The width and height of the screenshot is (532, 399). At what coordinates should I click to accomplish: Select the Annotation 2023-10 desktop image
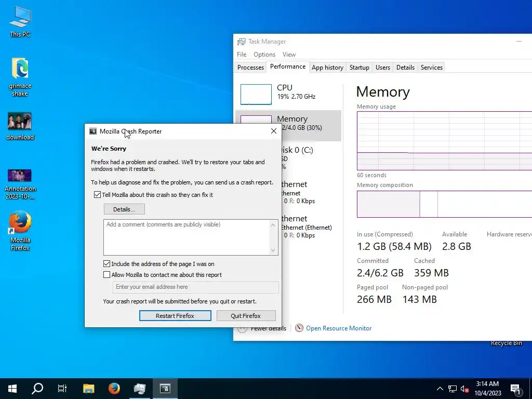click(20, 184)
